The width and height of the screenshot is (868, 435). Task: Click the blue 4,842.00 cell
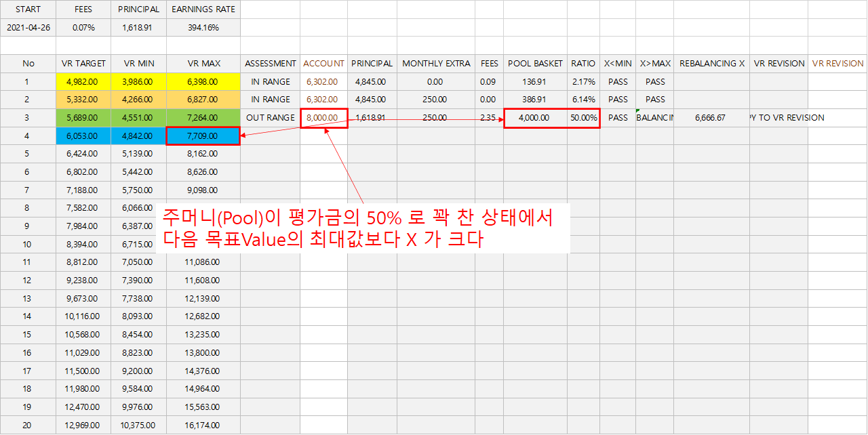[x=139, y=136]
